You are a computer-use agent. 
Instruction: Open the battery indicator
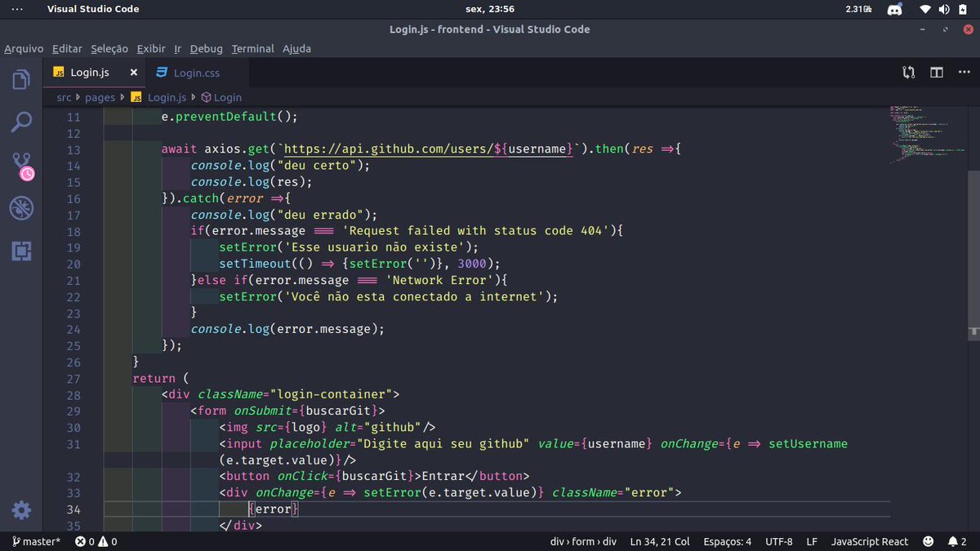point(964,9)
